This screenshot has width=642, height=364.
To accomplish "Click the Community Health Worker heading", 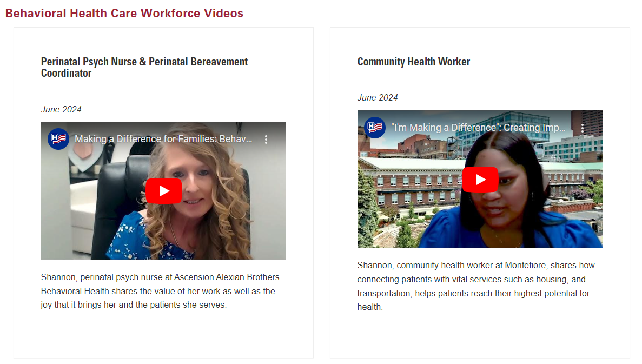I will click(x=414, y=62).
